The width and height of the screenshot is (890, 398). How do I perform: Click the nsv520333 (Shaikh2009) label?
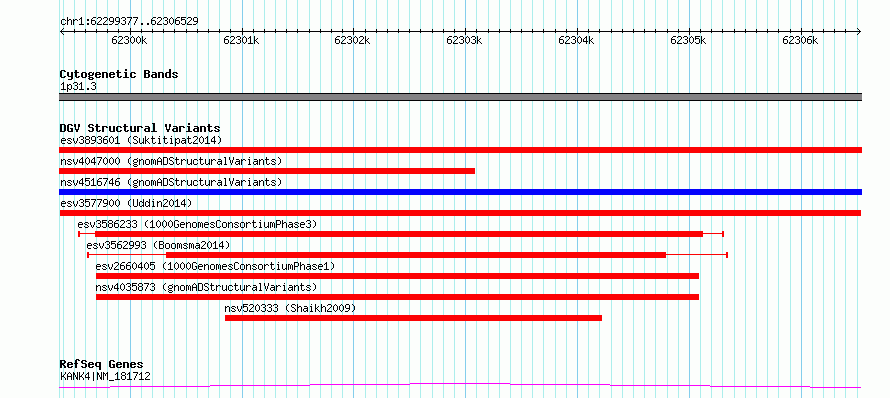290,308
